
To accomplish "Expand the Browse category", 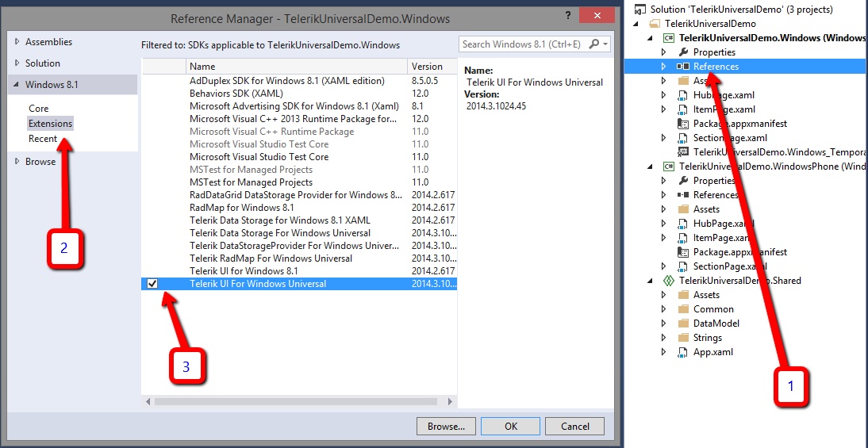I will 17,162.
